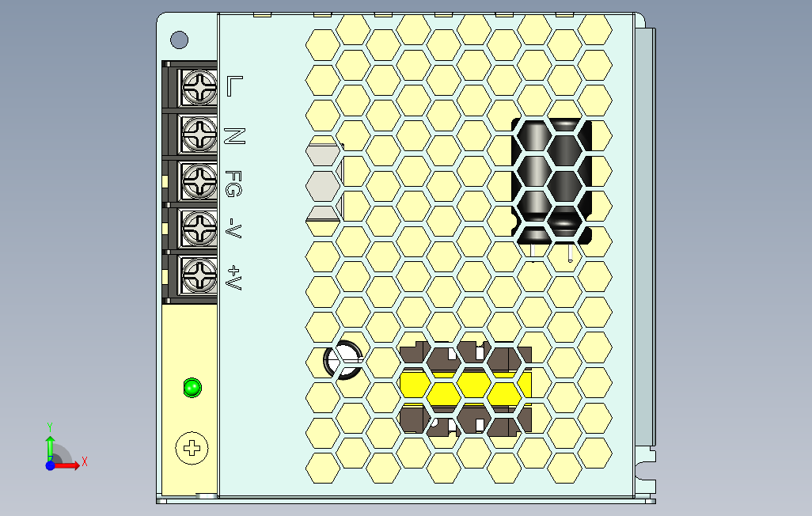Select the black electrolytic capacitor behind the mesh
This screenshot has width=812, height=516.
point(552,181)
